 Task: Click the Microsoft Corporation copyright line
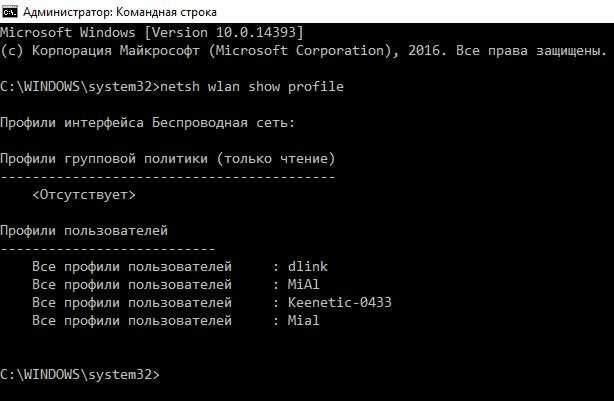pyautogui.click(x=303, y=51)
